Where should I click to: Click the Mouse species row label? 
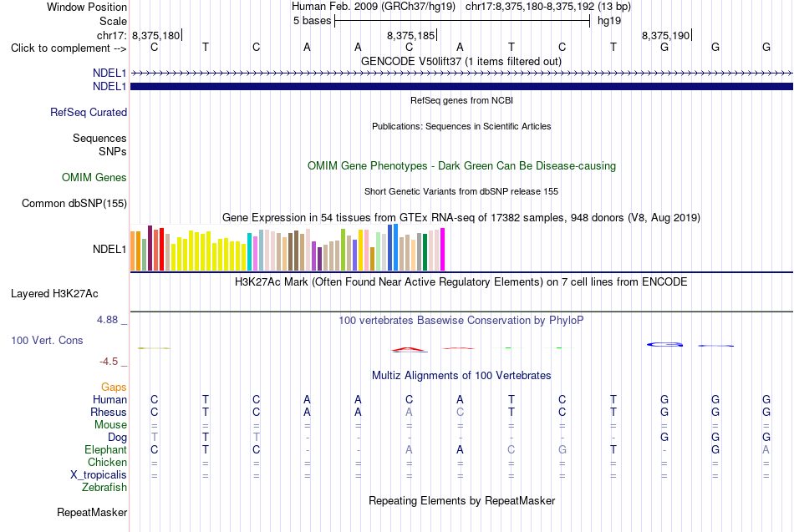point(110,425)
